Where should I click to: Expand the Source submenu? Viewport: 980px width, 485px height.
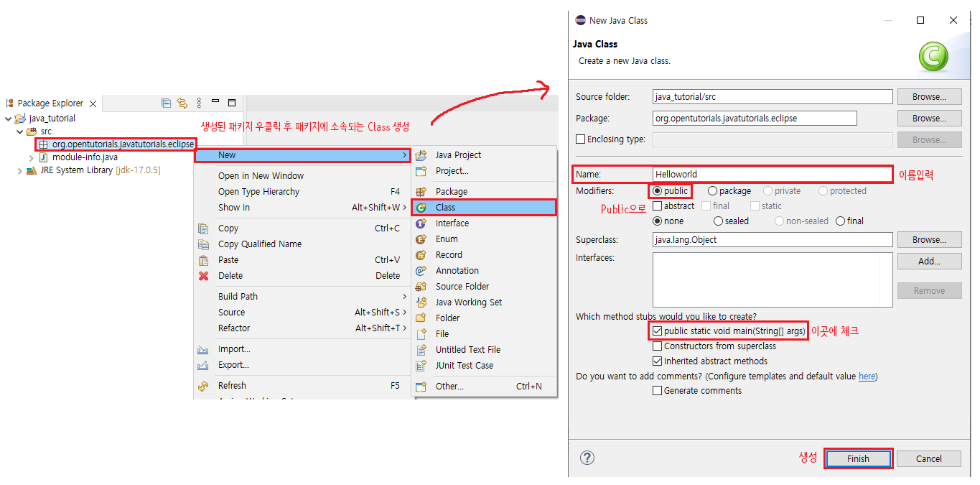point(302,313)
